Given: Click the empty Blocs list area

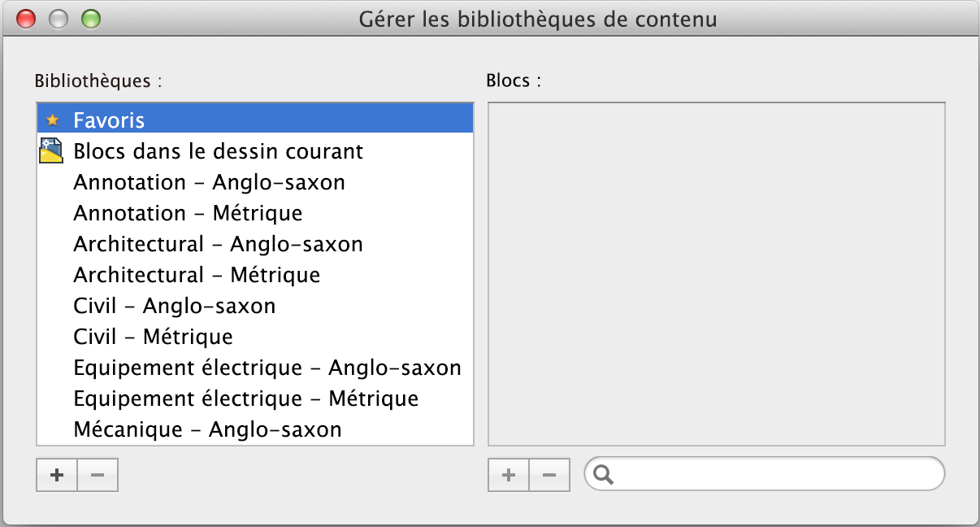Looking at the screenshot, I should (x=716, y=273).
